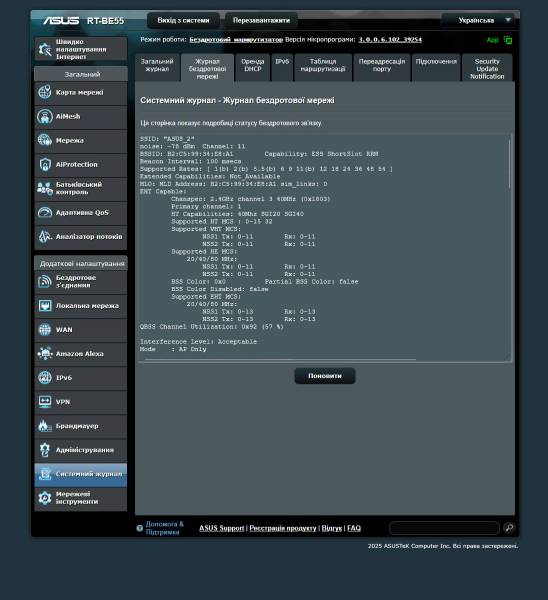
Task: Click the green App QR icon
Action: (x=508, y=40)
